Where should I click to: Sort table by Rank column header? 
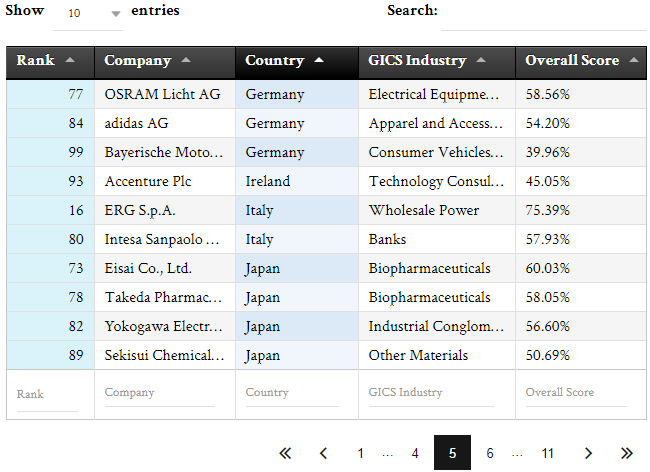click(50, 62)
